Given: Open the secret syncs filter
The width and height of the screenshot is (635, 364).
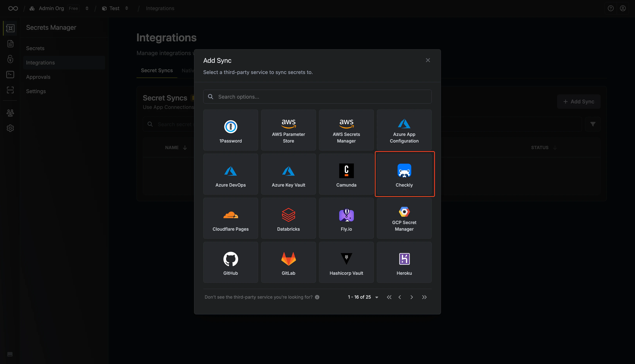Looking at the screenshot, I should click(x=593, y=124).
